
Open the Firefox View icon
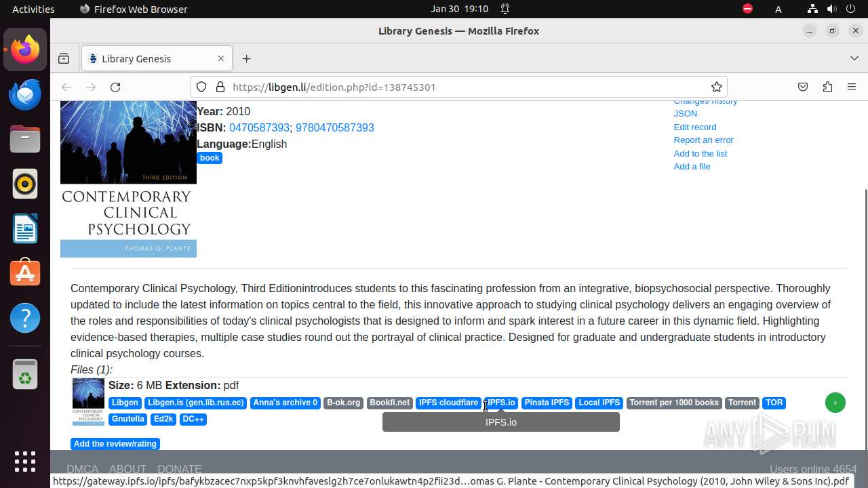click(64, 58)
